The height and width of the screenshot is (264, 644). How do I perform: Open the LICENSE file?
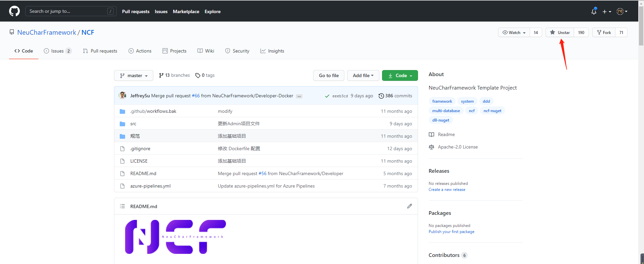pyautogui.click(x=139, y=161)
